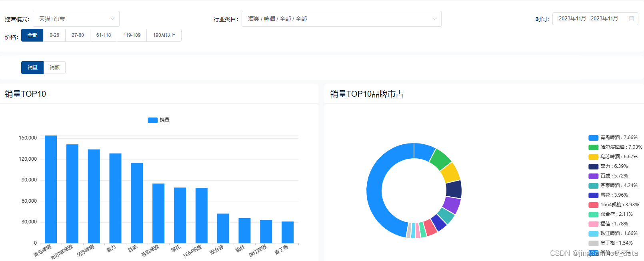This screenshot has width=644, height=261.
Task: Toggle 雪花 : 3.96% legend entry
Action: tap(608, 195)
